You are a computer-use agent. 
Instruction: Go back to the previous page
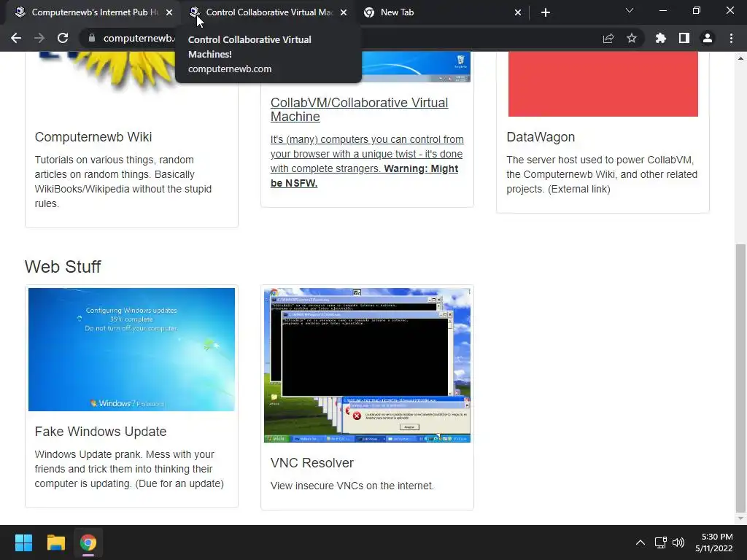[16, 38]
